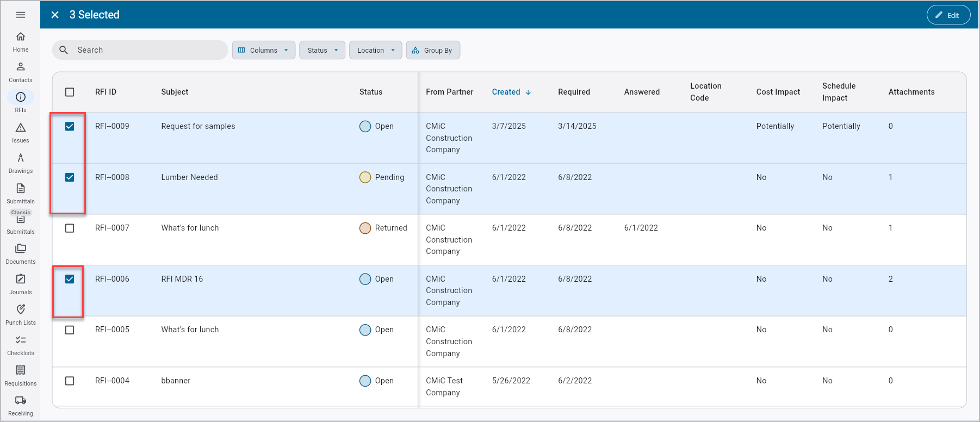Uncheck the RFI--0008 row checkbox
Screen dimensions: 980x422
pyautogui.click(x=70, y=177)
